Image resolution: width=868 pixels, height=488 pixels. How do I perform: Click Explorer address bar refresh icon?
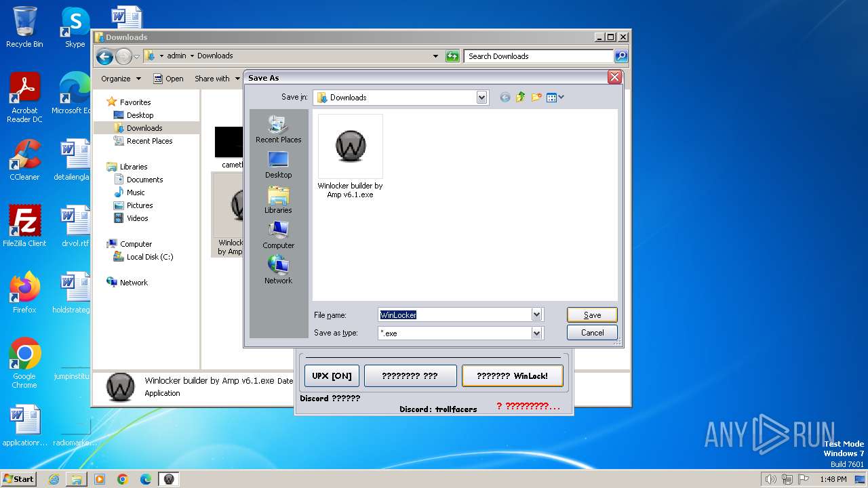click(452, 56)
